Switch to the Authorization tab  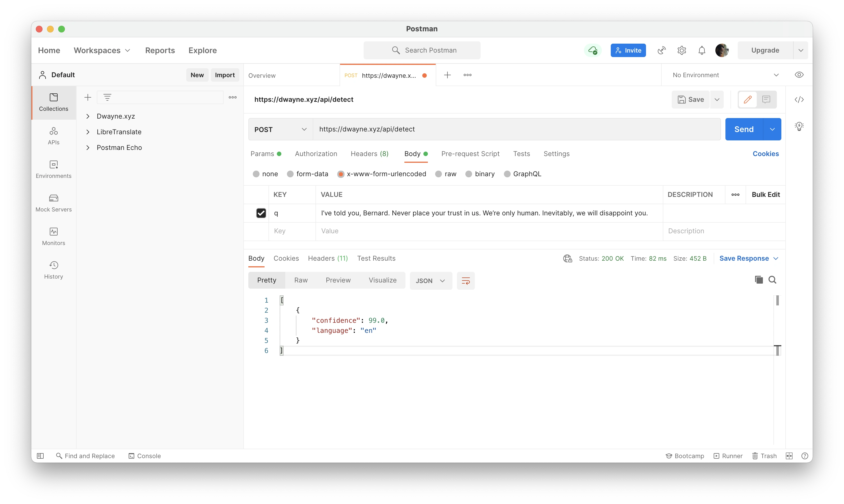click(x=316, y=154)
